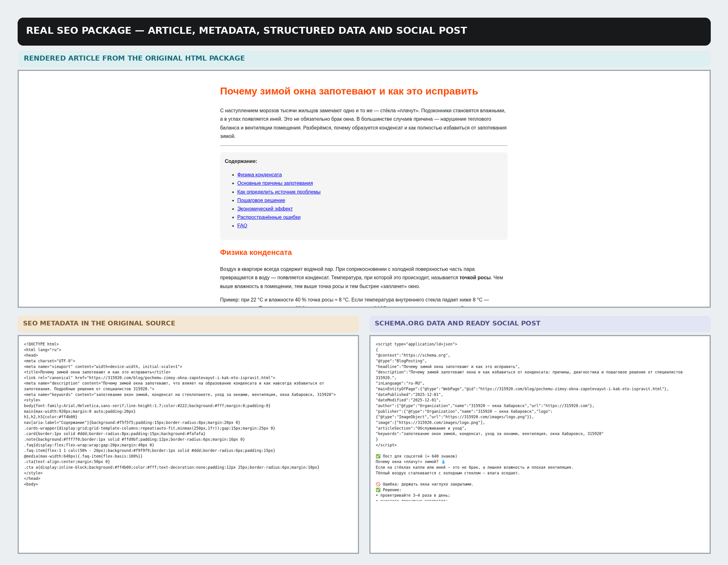Click the 'h1,h2,h3{color:#ff4b00}' CSS rule

51,417
